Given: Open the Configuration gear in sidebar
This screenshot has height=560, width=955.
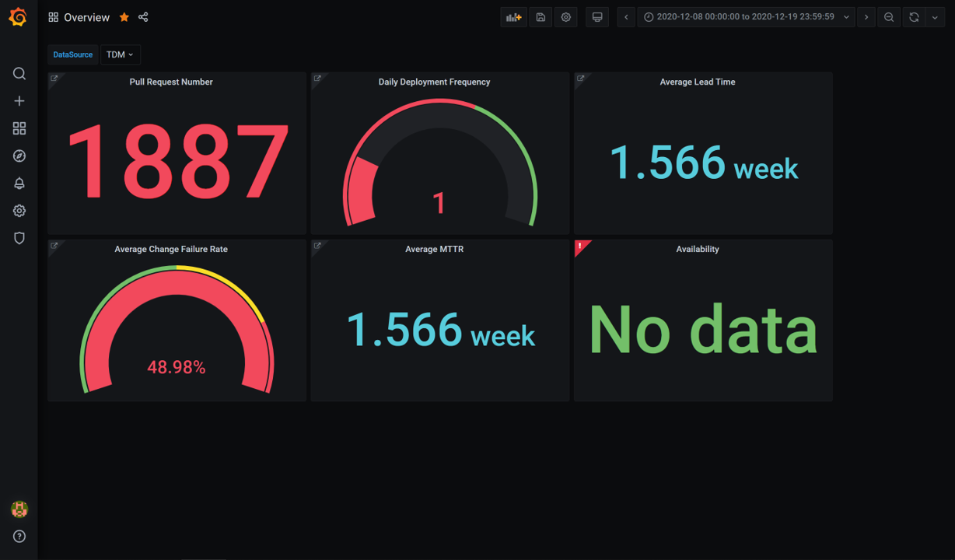Looking at the screenshot, I should 19,211.
